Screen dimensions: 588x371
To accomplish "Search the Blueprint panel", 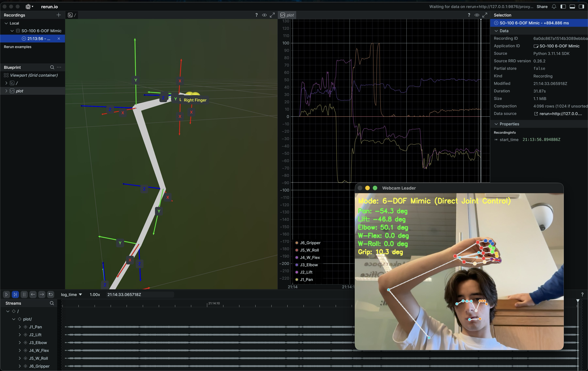I will point(52,67).
